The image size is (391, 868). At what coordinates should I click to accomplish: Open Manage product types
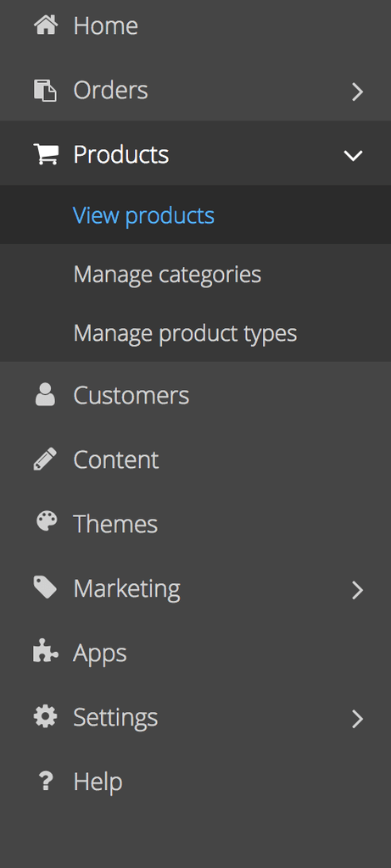(x=185, y=333)
